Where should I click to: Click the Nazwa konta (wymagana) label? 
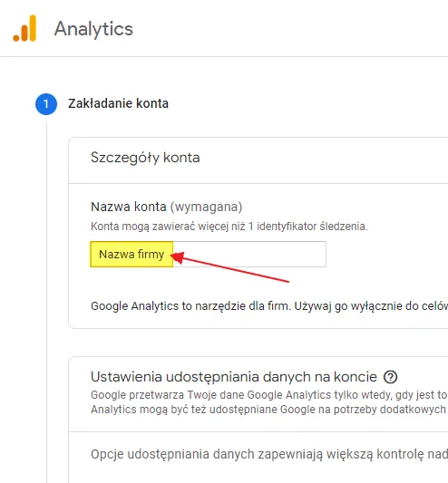coord(167,207)
